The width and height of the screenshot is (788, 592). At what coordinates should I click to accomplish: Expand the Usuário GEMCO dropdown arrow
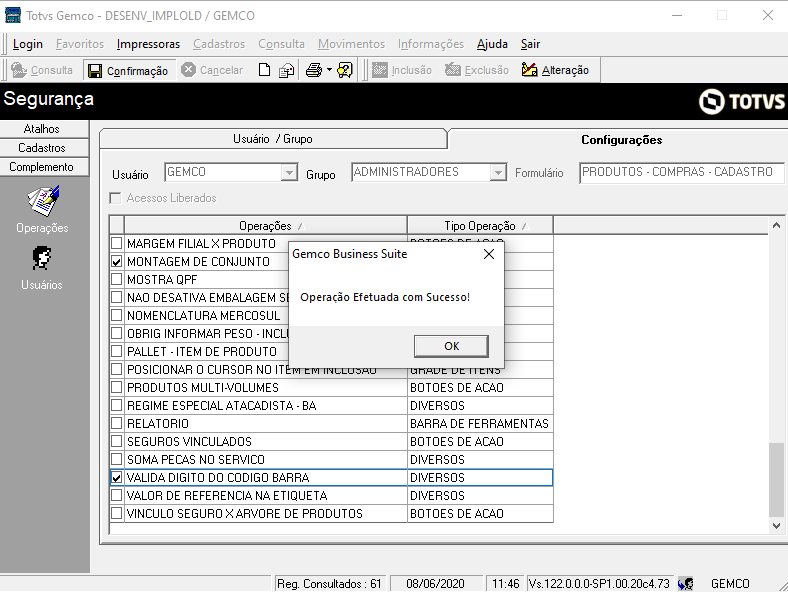(289, 172)
